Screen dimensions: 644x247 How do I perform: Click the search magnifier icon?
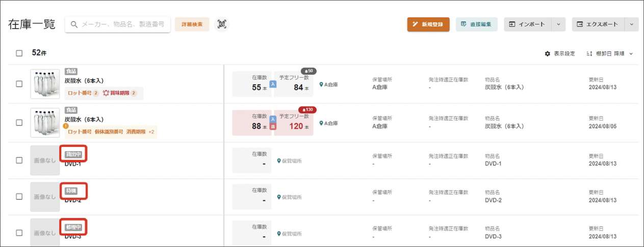74,24
